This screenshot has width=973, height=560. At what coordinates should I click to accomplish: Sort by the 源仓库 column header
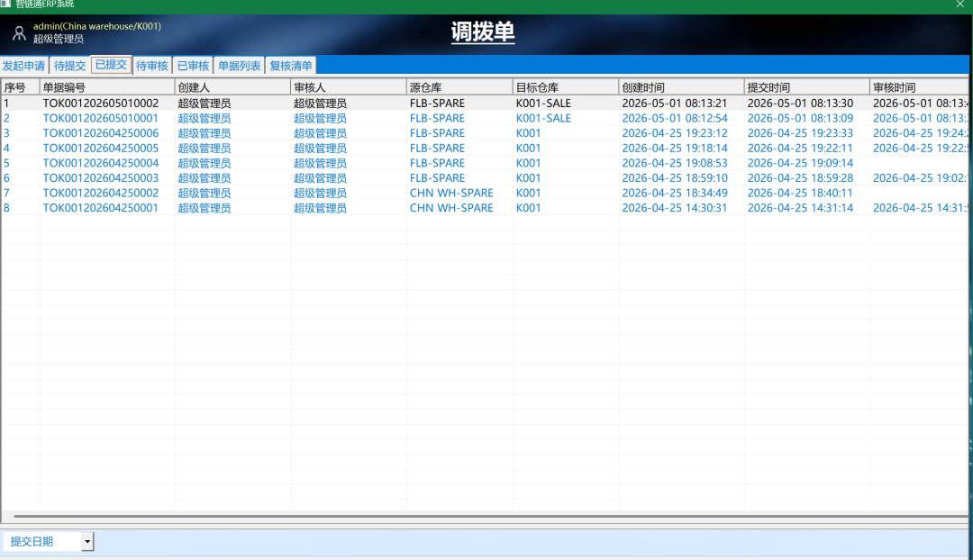[459, 87]
